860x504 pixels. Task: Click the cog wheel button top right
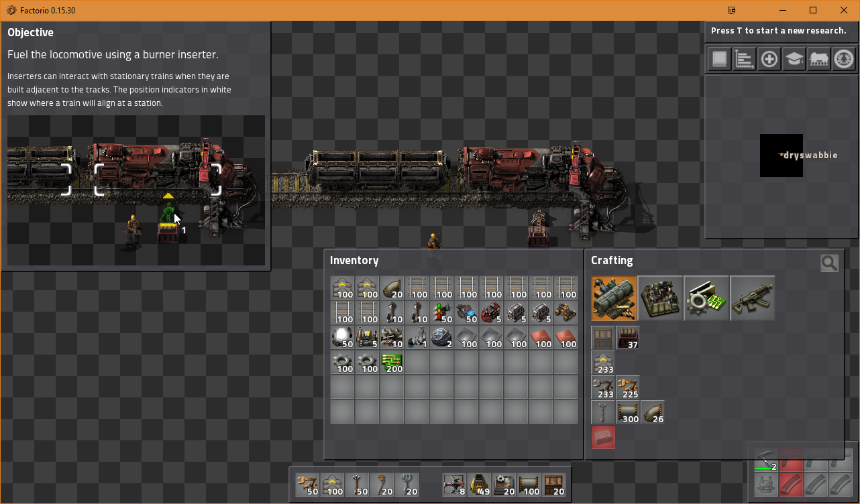pos(844,59)
